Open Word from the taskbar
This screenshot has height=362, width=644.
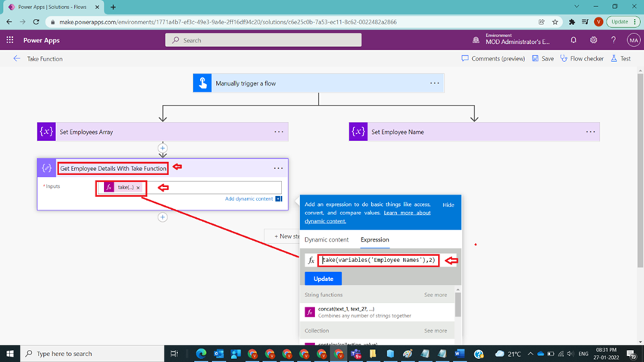[x=460, y=354]
